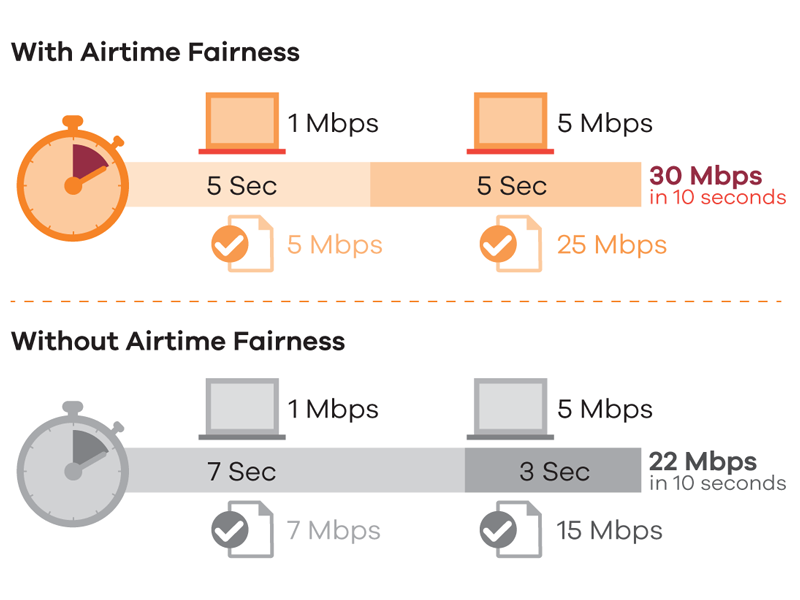Select the orange 5 Mbps laptop icon
The height and width of the screenshot is (600, 800).
(510, 123)
